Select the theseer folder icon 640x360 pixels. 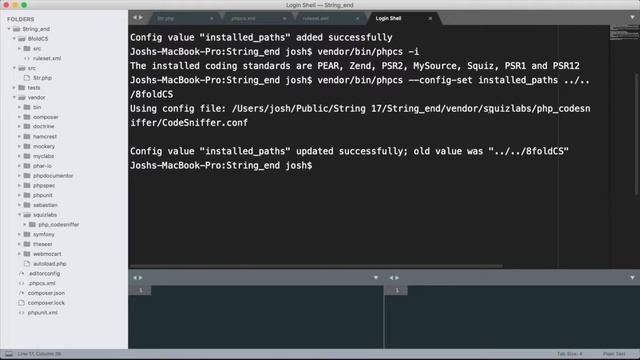(27, 244)
